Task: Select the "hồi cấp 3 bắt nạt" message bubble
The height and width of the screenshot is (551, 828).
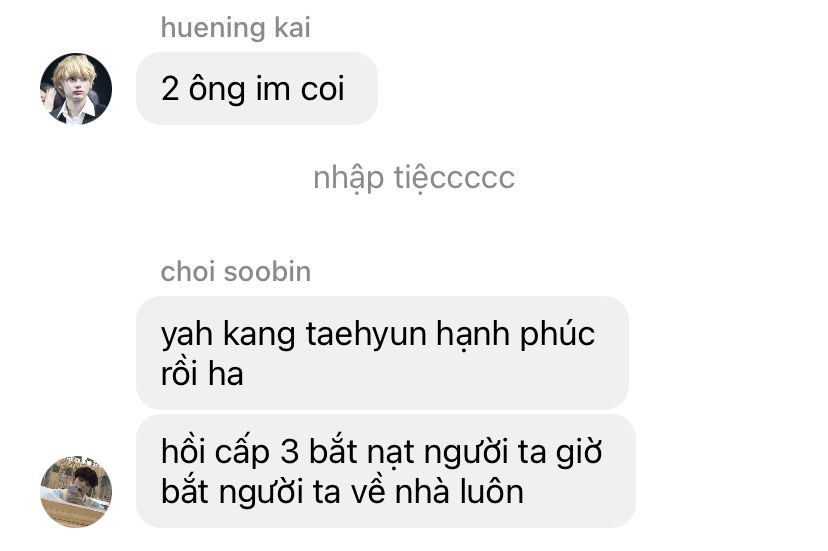Action: (386, 471)
